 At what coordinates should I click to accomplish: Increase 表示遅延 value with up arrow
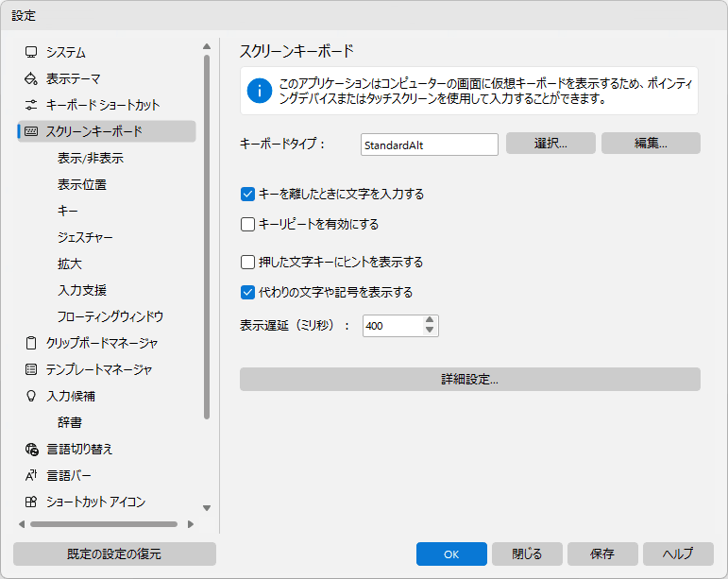430,320
